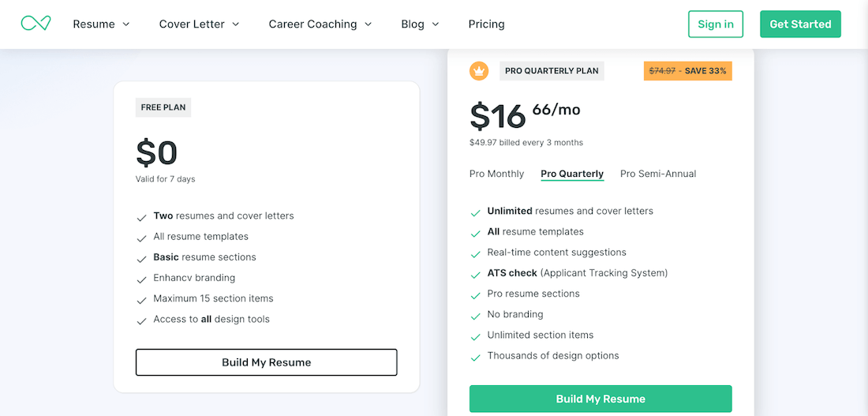Select the Pro Quarterly tab
Image resolution: width=868 pixels, height=416 pixels.
572,174
